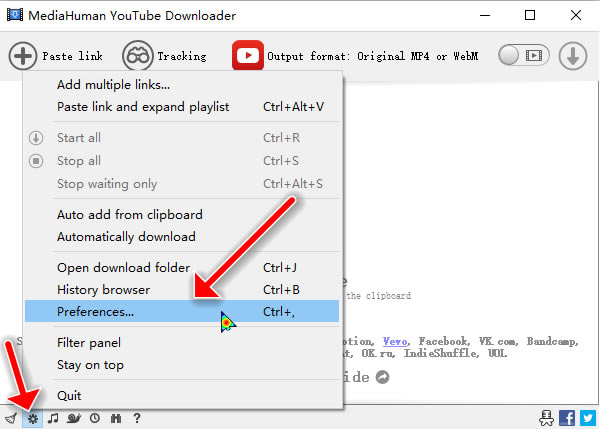The width and height of the screenshot is (600, 429).
Task: Click the Tracking label in toolbar
Action: (182, 56)
